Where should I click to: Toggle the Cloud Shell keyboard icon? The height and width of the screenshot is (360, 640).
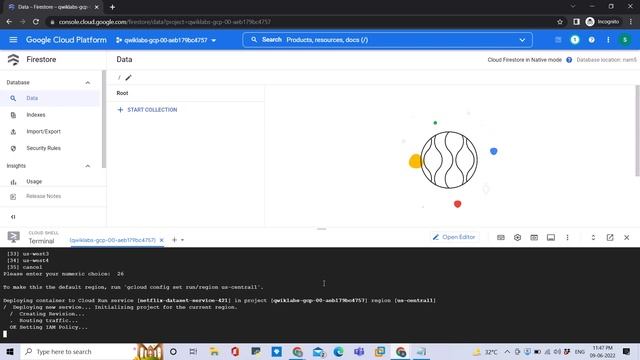[x=500, y=237]
